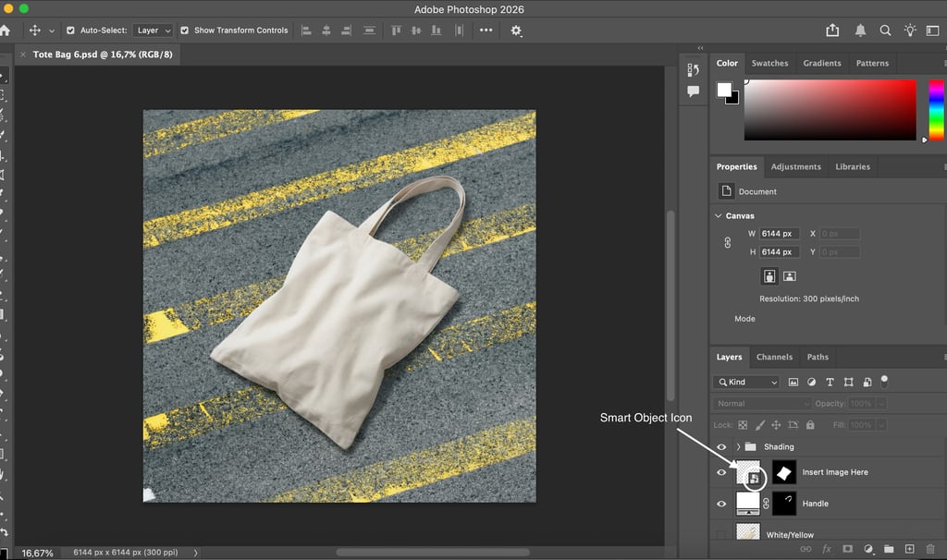Select the Insert Image Here layer
The height and width of the screenshot is (560, 947).
[834, 472]
